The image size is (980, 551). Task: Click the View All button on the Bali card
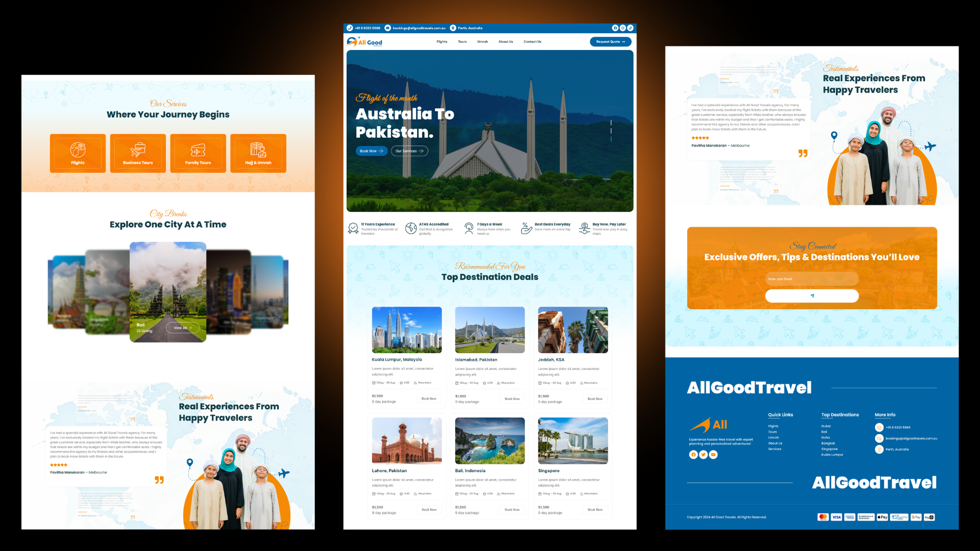[183, 328]
